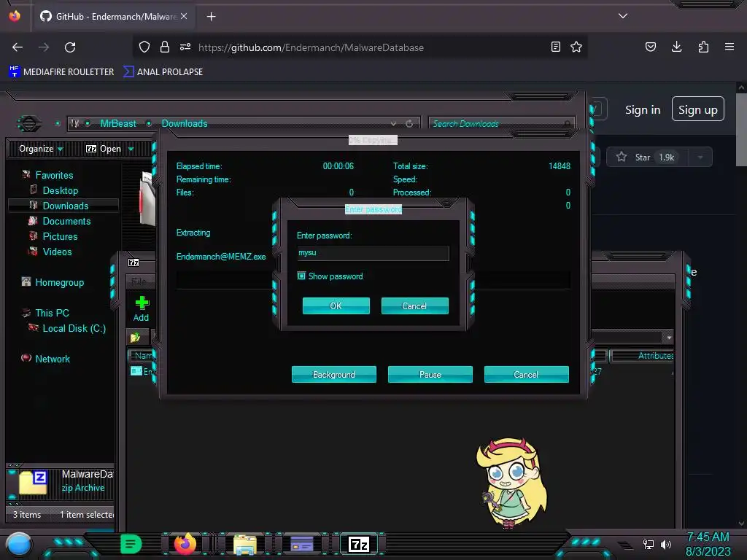
Task: Expand the Star button dropdown arrow
Action: pyautogui.click(x=700, y=157)
